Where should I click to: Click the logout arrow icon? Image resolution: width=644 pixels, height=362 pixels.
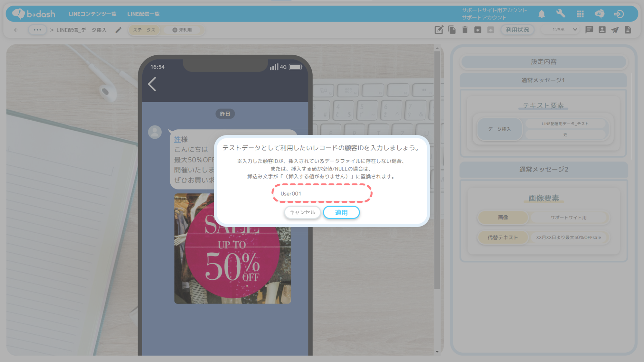pyautogui.click(x=619, y=14)
